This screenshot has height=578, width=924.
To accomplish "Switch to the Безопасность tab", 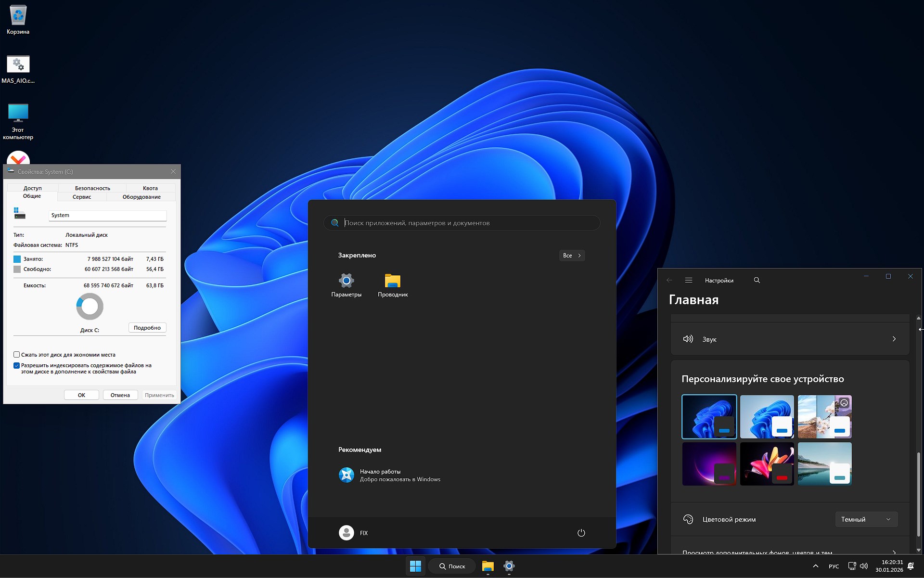I will click(x=92, y=188).
